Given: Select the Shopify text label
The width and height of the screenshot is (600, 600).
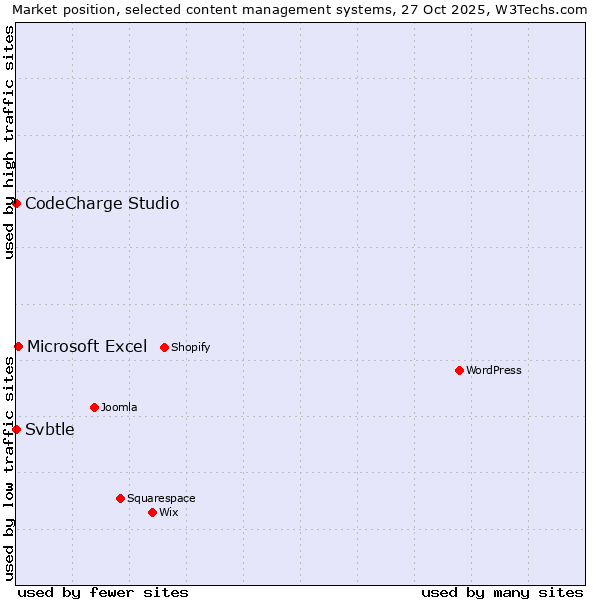Looking at the screenshot, I should (x=190, y=348).
